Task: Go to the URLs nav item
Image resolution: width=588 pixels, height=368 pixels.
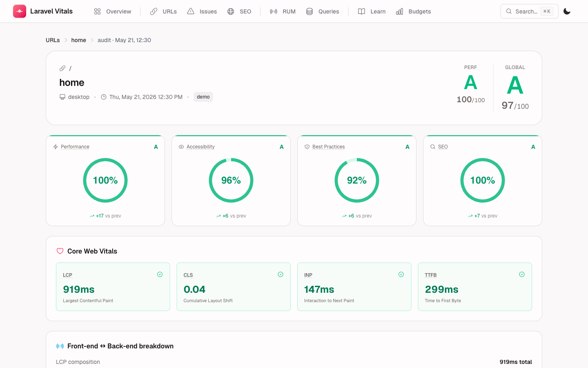Action: (163, 11)
